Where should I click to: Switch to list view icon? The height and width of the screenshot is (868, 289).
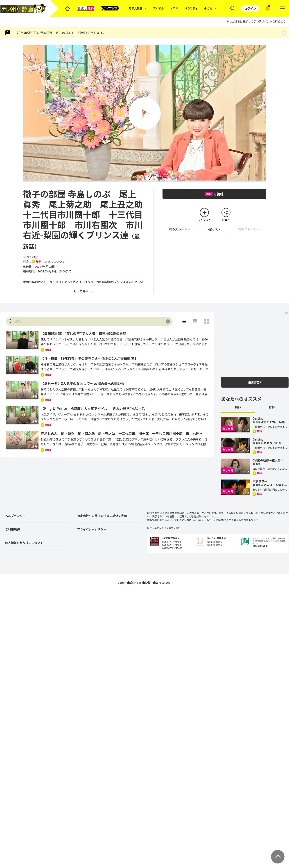[184, 322]
